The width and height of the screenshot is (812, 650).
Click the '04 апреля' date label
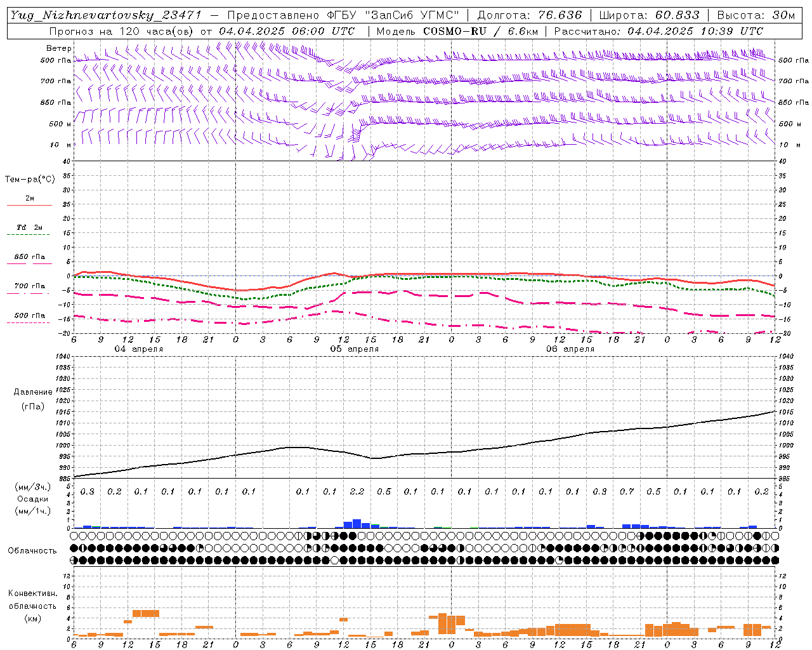(138, 349)
